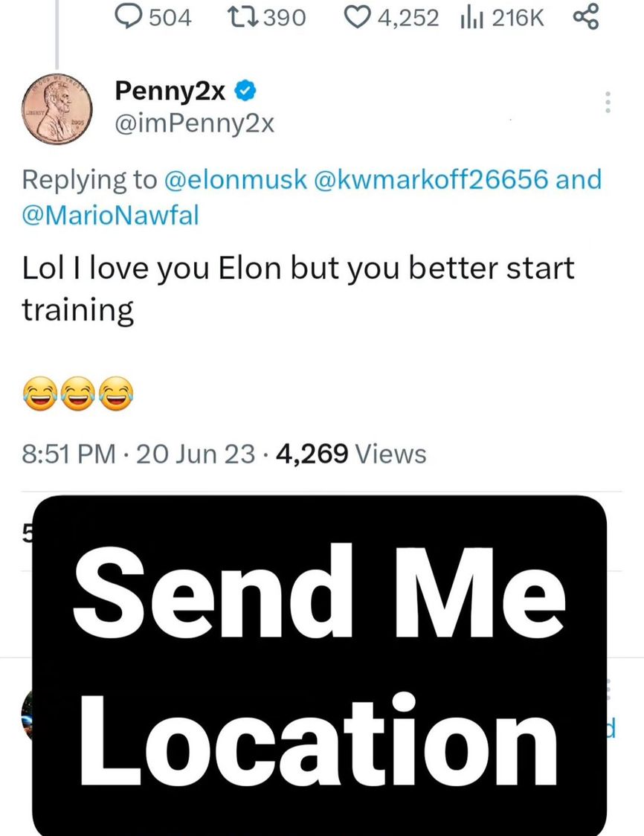Click the 4,269 Views count
This screenshot has height=836, width=644.
pos(350,453)
